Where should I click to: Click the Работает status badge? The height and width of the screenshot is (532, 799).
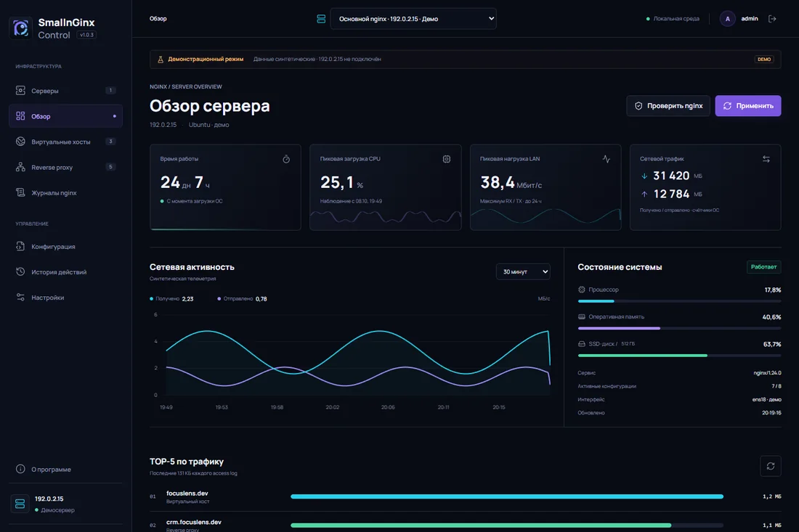[763, 267]
